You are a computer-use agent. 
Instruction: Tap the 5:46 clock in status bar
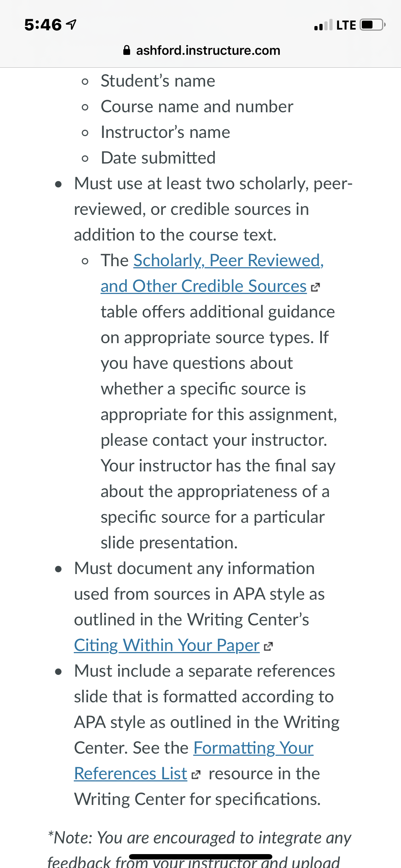(x=43, y=25)
